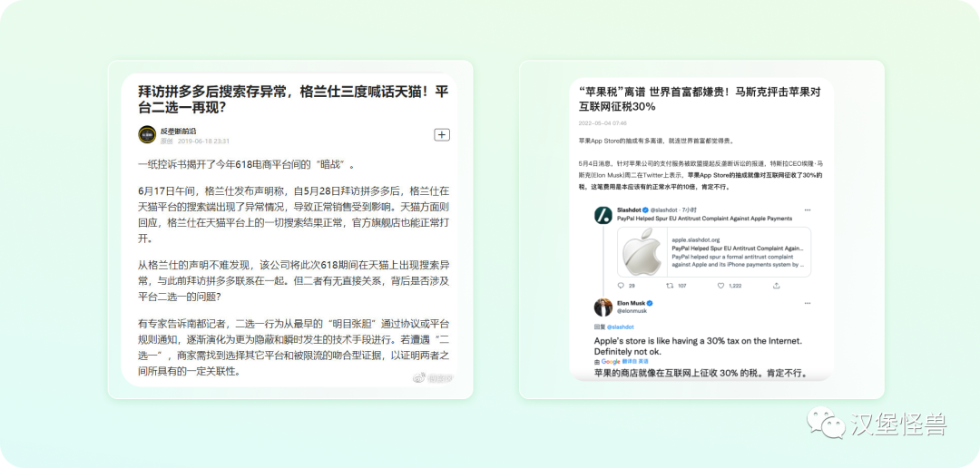Click the reply icon on Slashdot's tweet
The width and height of the screenshot is (980, 468).
click(x=621, y=286)
